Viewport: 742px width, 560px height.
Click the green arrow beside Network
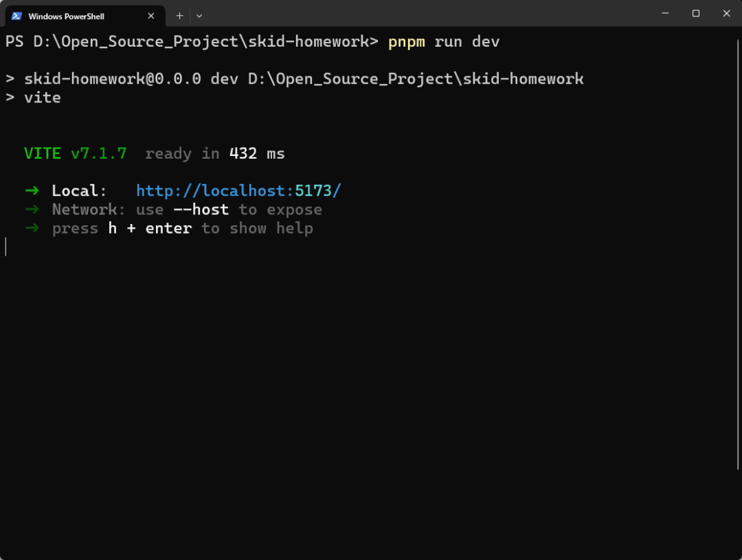coord(32,209)
